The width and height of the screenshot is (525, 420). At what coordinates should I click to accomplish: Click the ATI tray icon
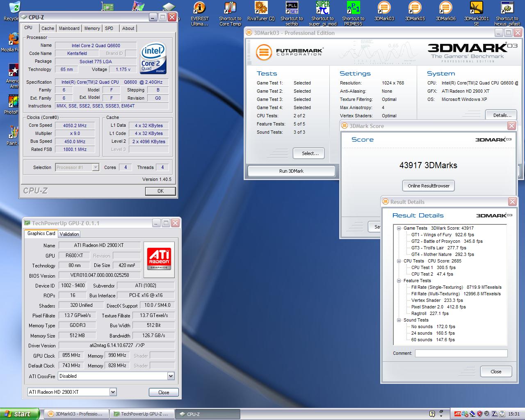[457, 414]
